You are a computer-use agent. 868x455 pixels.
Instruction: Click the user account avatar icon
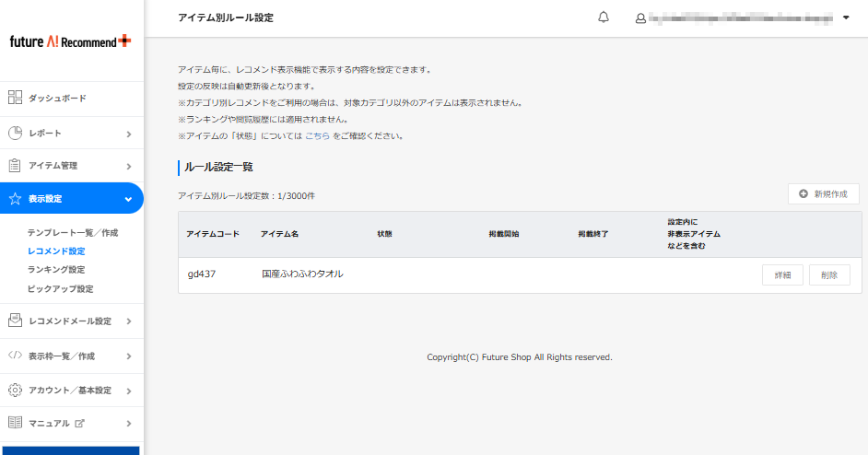(640, 18)
